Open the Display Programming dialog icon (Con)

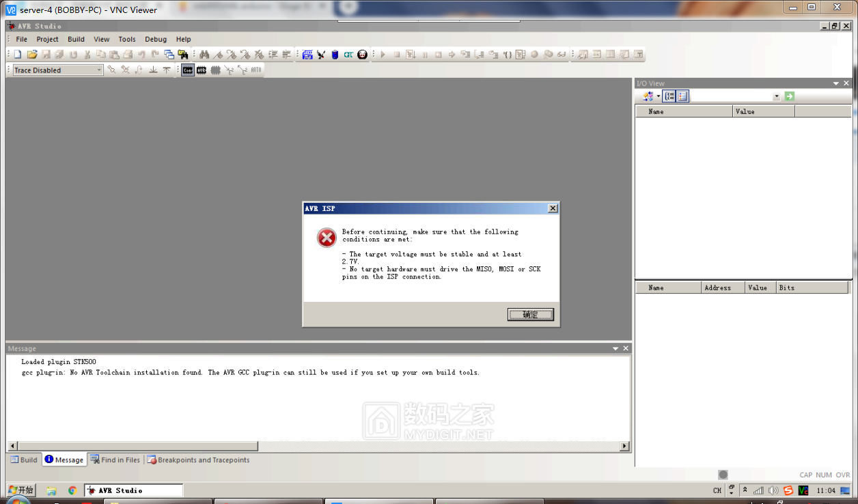pyautogui.click(x=188, y=70)
